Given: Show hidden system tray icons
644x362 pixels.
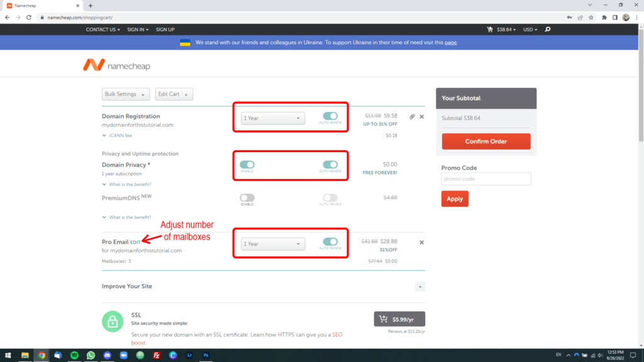Looking at the screenshot, I should tap(569, 355).
